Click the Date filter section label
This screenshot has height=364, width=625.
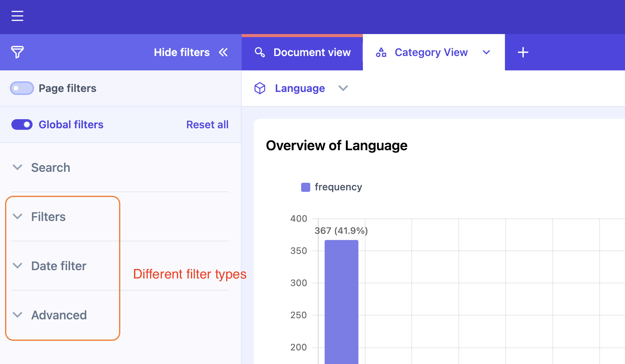(x=59, y=266)
